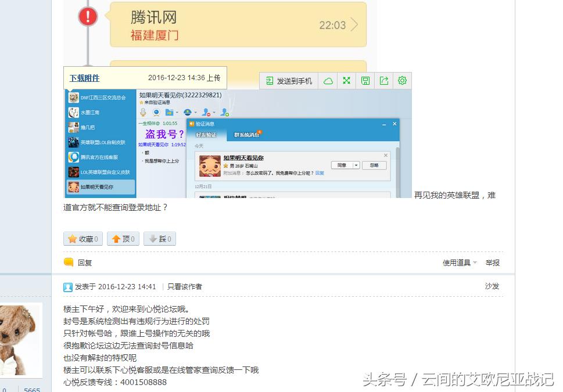Click the 发送到手机 send-to-phone icon

pos(268,81)
